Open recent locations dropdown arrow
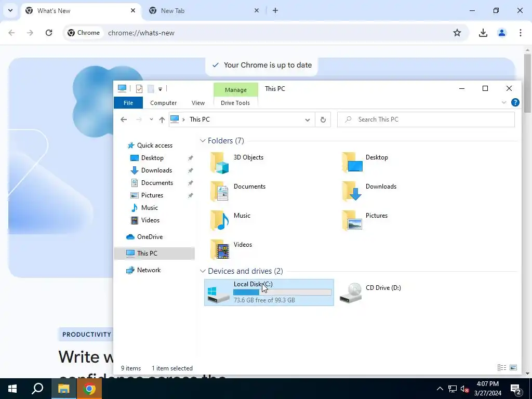The width and height of the screenshot is (532, 399). 151,119
